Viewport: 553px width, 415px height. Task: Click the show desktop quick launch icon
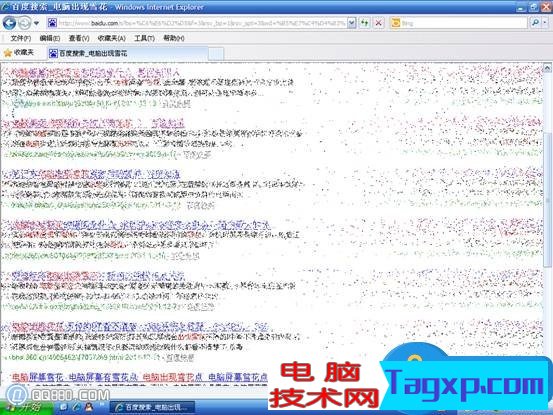[63, 407]
